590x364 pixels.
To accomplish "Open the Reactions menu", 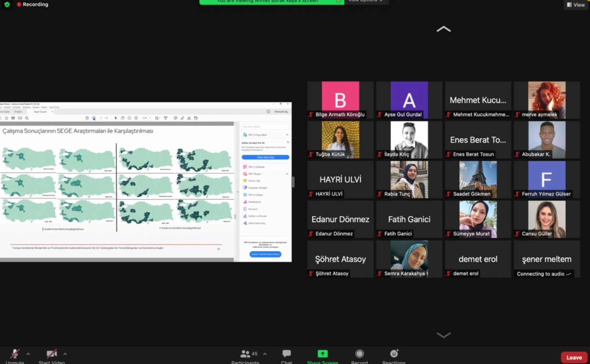I will click(394, 356).
